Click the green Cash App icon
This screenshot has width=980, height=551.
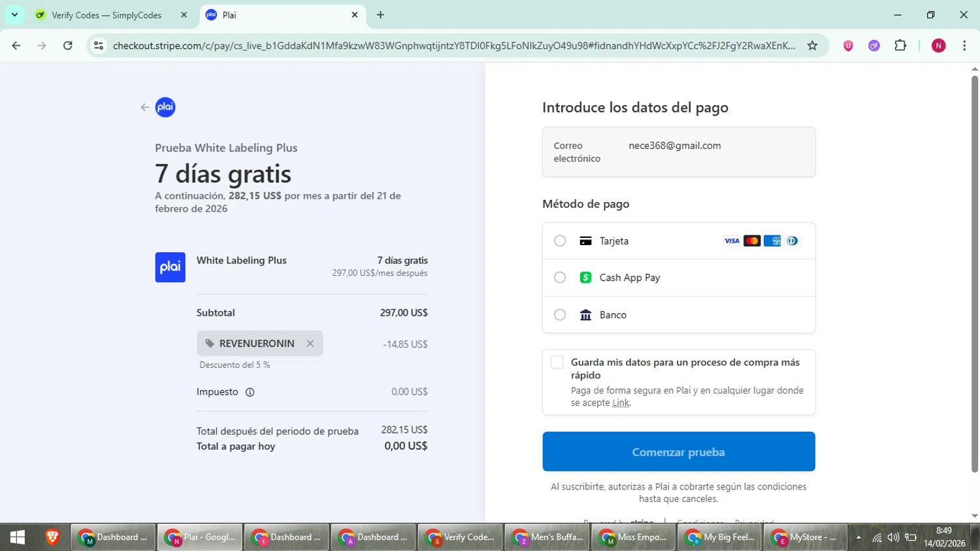(585, 278)
